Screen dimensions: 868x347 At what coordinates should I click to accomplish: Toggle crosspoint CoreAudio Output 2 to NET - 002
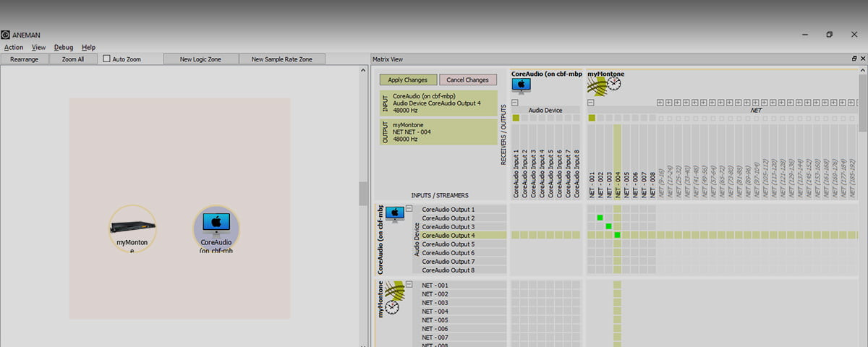coord(600,218)
